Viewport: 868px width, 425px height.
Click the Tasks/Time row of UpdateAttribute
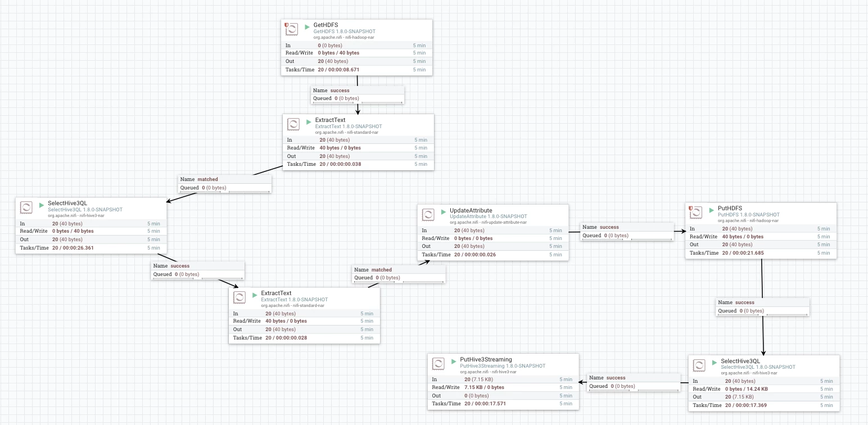coord(493,255)
